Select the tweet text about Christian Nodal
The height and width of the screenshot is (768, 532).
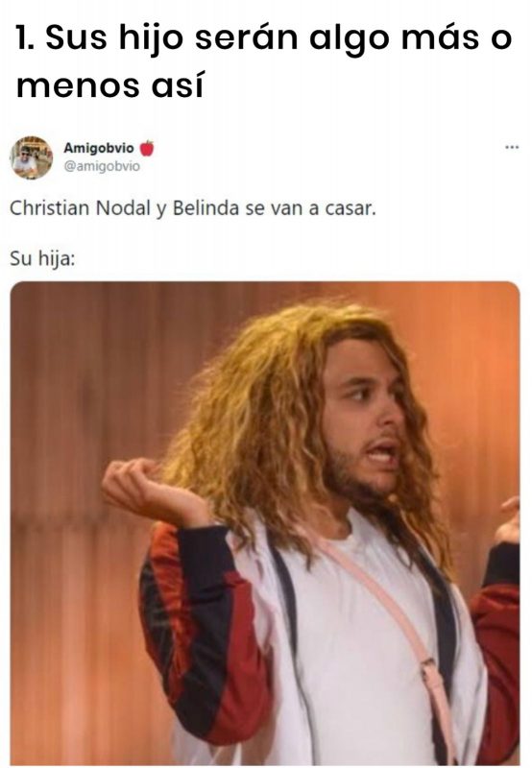click(193, 208)
